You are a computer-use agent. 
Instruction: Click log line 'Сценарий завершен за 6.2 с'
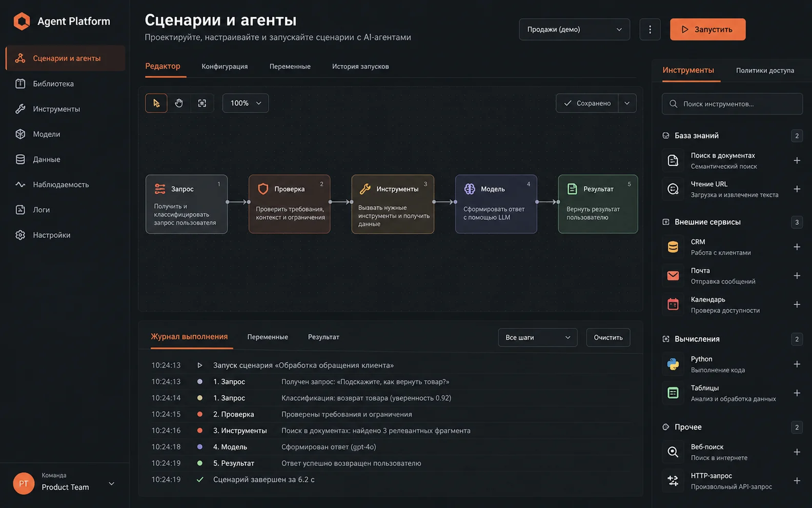pos(390,480)
